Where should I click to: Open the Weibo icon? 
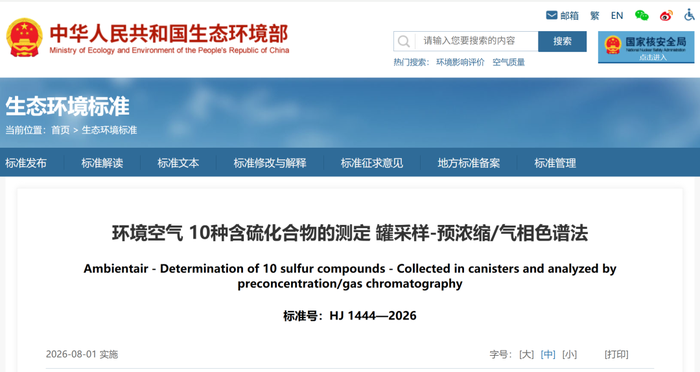pyautogui.click(x=666, y=16)
